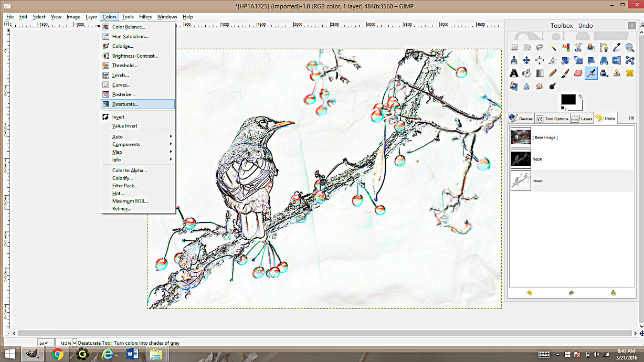Image resolution: width=644 pixels, height=362 pixels.
Task: Select the Paths pen tool
Action: 604,47
